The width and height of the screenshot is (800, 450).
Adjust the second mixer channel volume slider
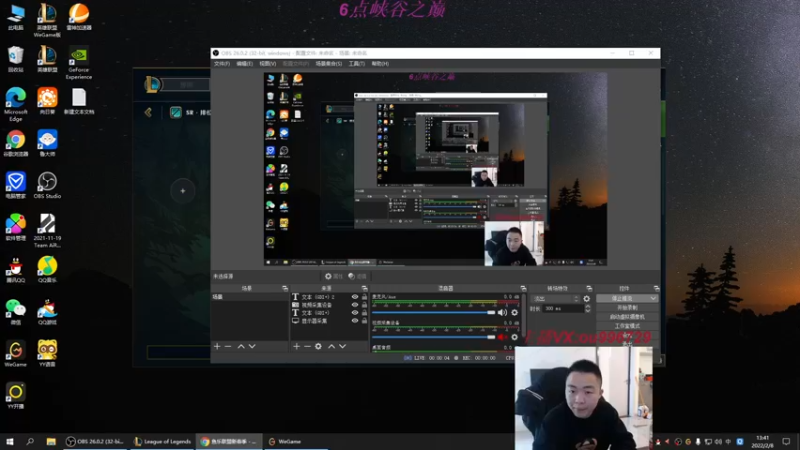pos(434,337)
